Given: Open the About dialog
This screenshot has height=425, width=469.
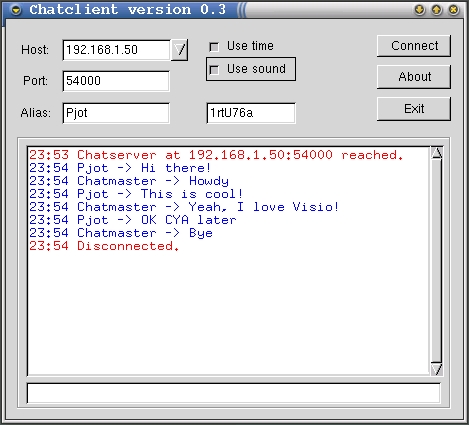Looking at the screenshot, I should pyautogui.click(x=414, y=77).
